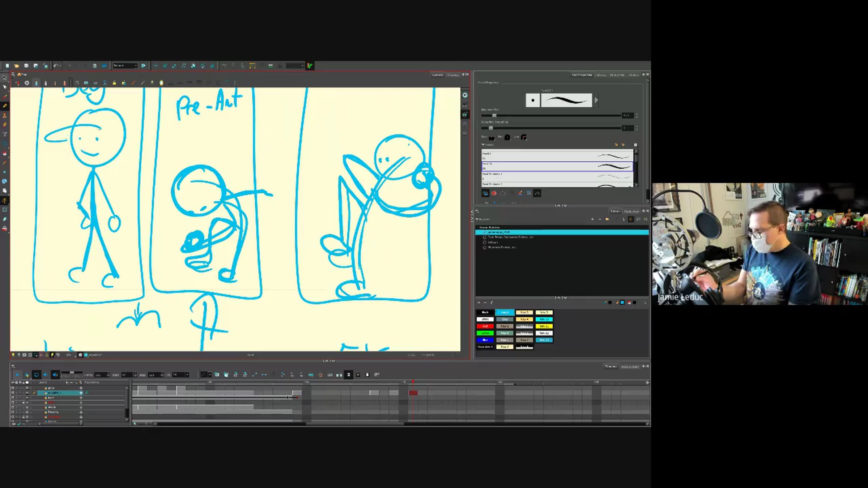
Task: Select the Pencil tool in left toolbar
Action: tap(5, 106)
